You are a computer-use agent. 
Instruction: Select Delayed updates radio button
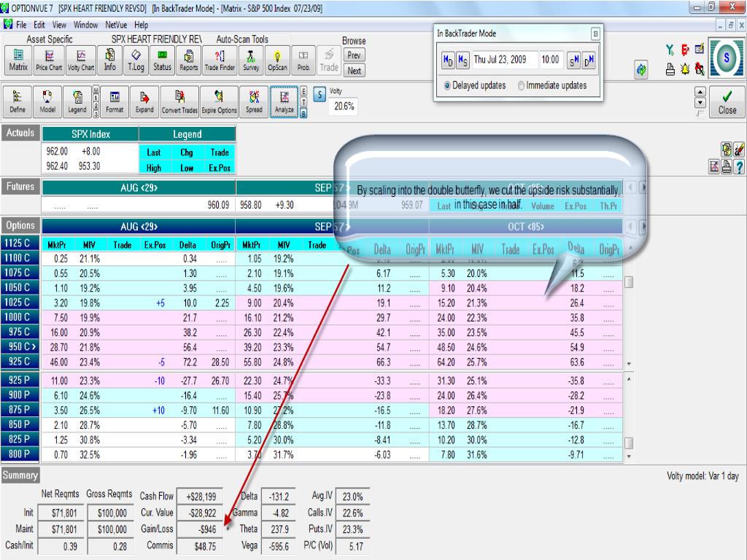(x=447, y=86)
